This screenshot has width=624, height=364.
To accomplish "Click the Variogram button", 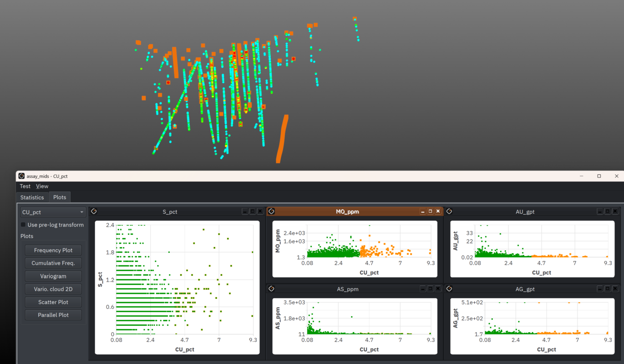I will tap(53, 276).
